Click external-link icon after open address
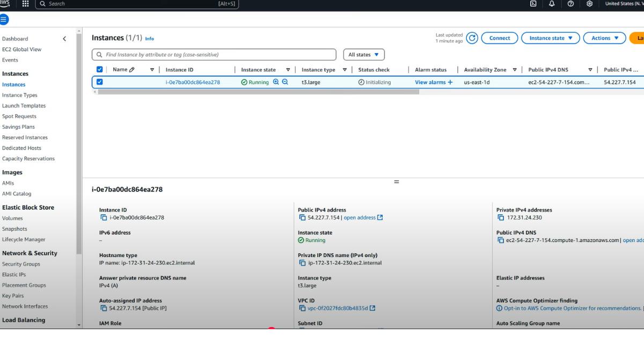Viewport: 644px width, 337px height. [380, 217]
